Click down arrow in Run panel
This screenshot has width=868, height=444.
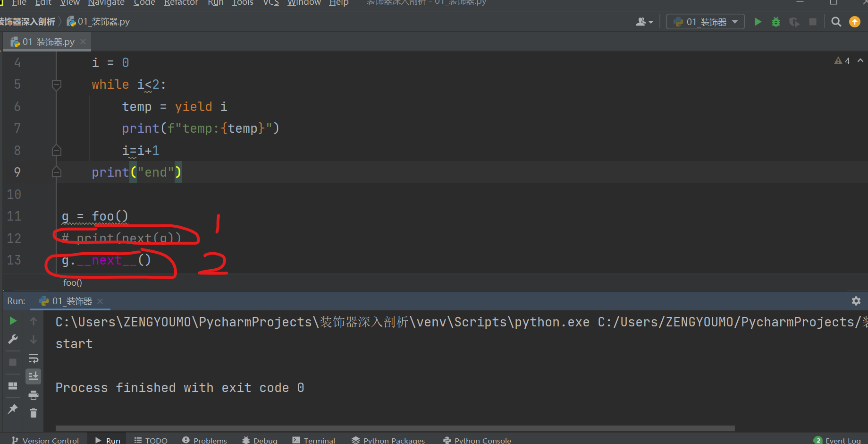click(34, 339)
